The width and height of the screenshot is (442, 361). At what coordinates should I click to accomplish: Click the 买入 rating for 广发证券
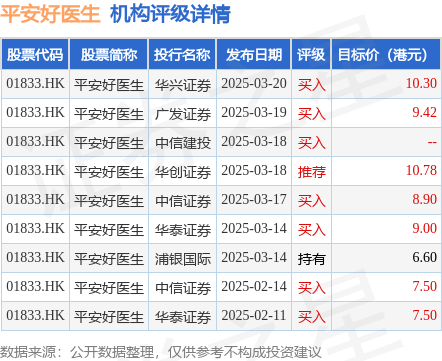point(311,114)
